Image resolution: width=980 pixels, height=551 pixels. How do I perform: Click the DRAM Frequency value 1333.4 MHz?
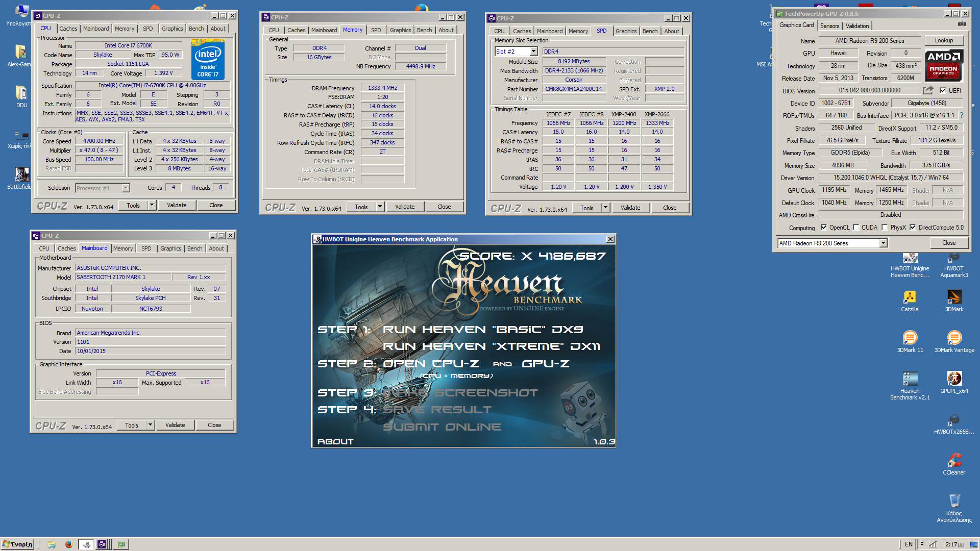382,88
